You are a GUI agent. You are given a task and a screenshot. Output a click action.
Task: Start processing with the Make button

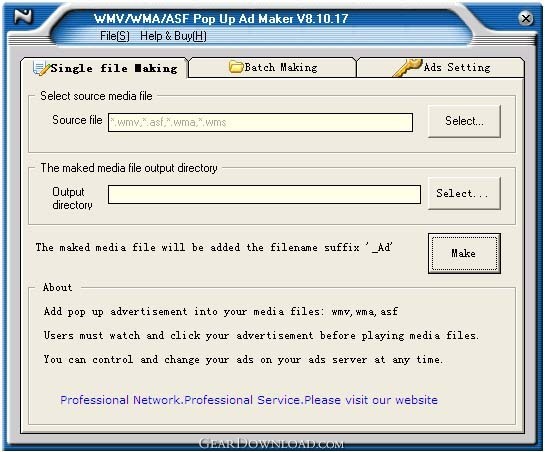pyautogui.click(x=464, y=253)
